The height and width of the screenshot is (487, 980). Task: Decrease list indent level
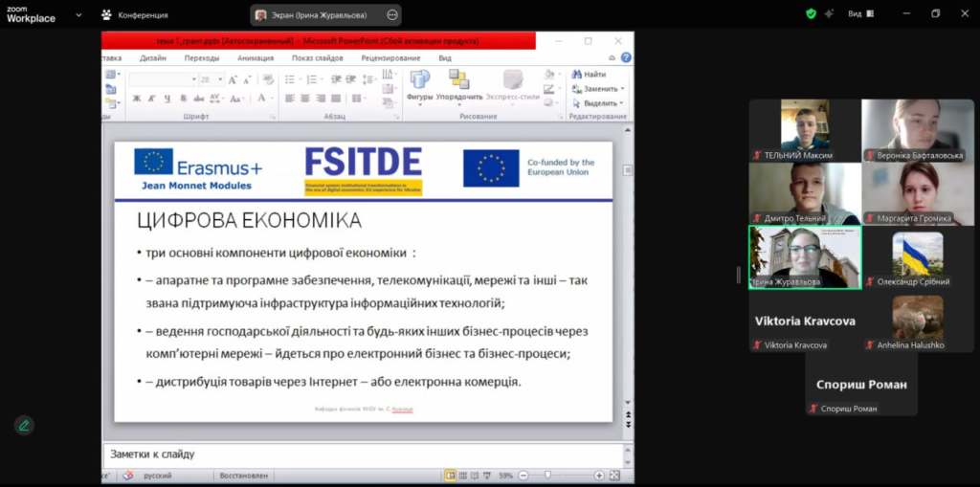[x=336, y=79]
